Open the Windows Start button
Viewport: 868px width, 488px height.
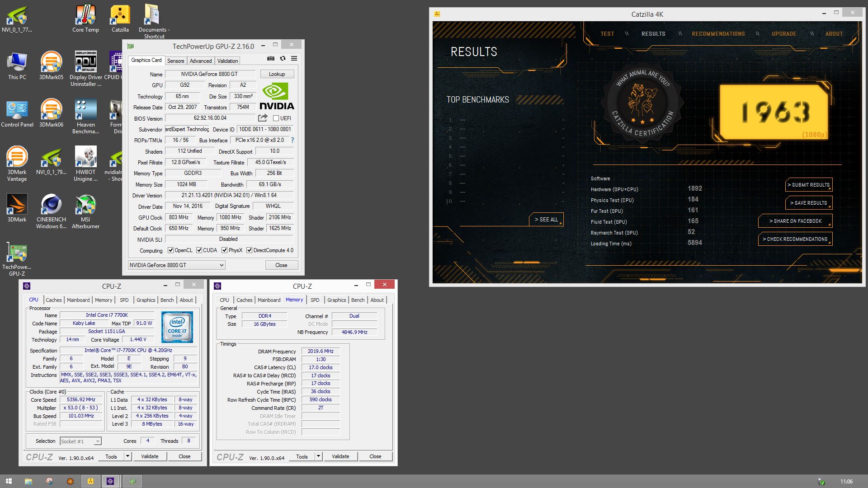pyautogui.click(x=9, y=481)
